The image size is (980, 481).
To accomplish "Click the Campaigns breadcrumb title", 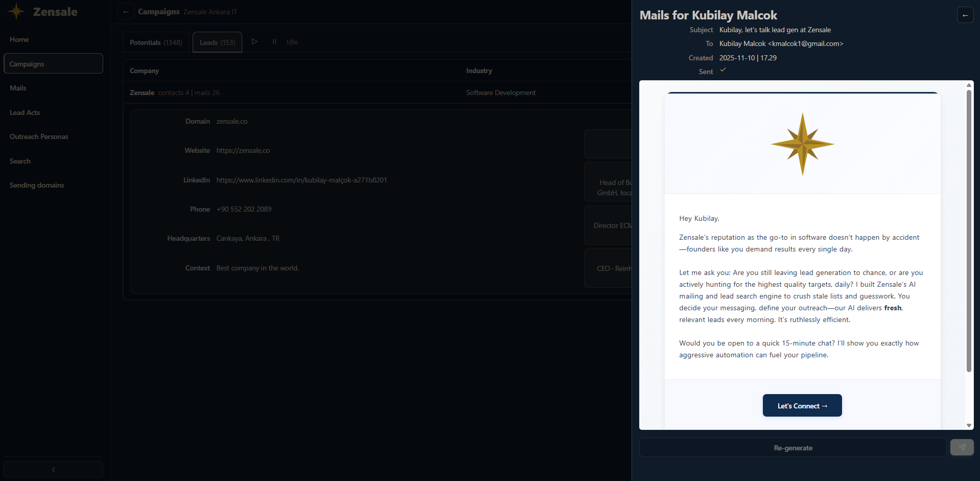I will tap(158, 11).
